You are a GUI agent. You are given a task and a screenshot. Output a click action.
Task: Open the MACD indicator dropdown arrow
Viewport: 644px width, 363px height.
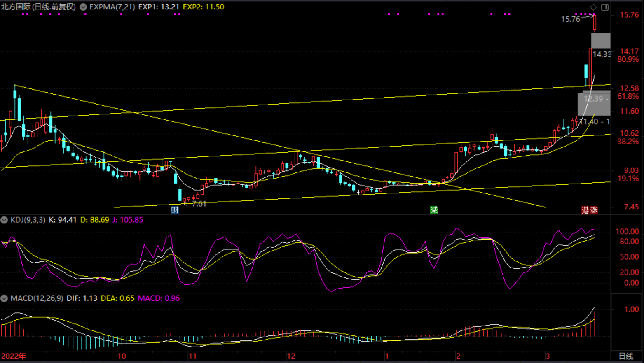pyautogui.click(x=4, y=298)
